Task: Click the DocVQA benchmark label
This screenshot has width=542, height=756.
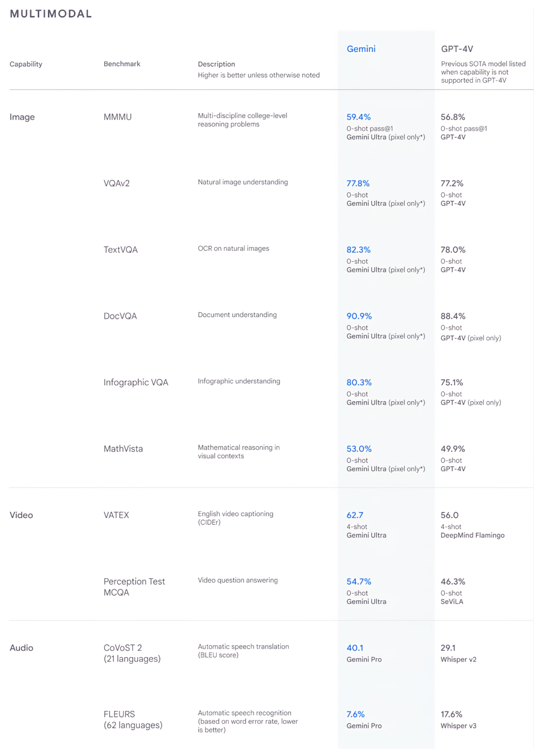Action: pos(120,316)
